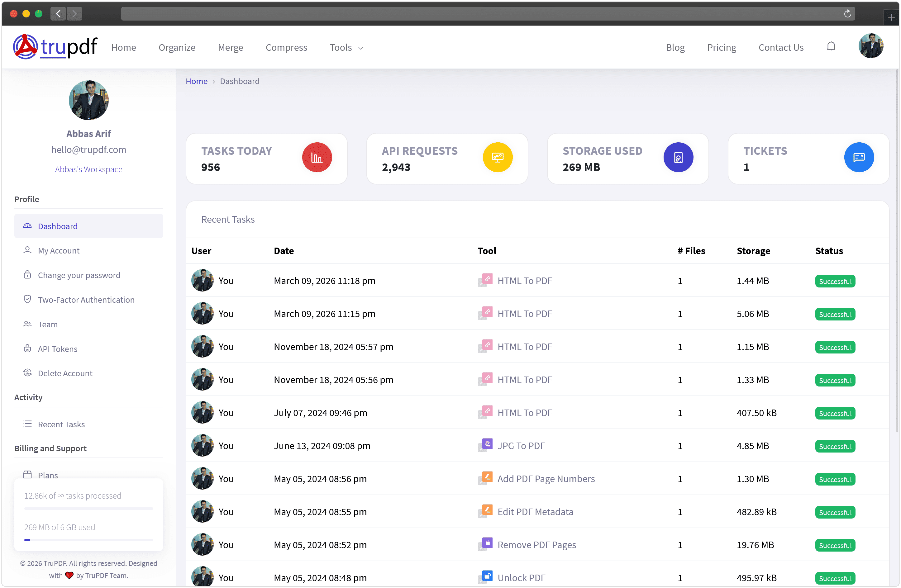901x588 pixels.
Task: Click the yellow API Requests icon
Action: point(498,157)
